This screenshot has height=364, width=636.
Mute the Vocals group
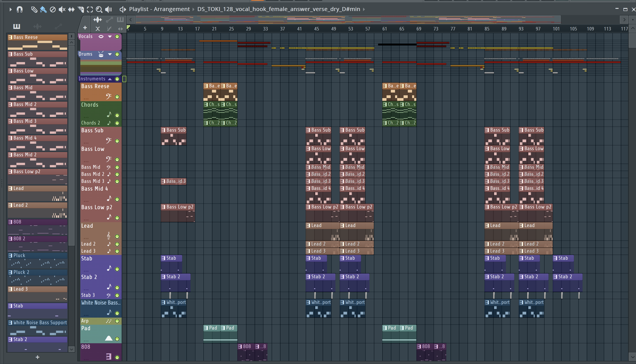[x=117, y=36]
